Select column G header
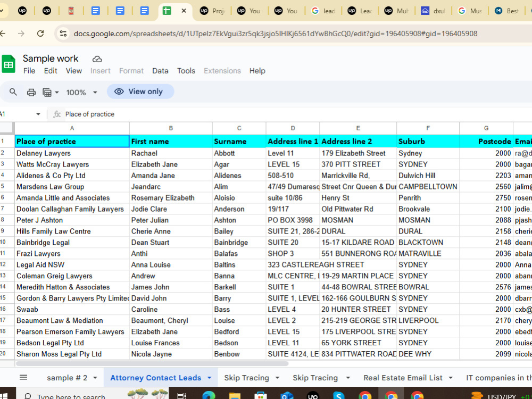The width and height of the screenshot is (532, 399). click(x=486, y=128)
